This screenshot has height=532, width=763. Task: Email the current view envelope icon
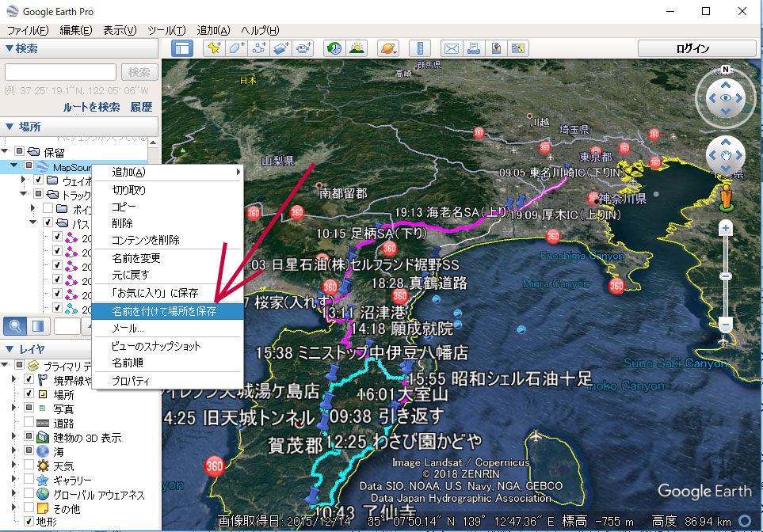pyautogui.click(x=452, y=48)
